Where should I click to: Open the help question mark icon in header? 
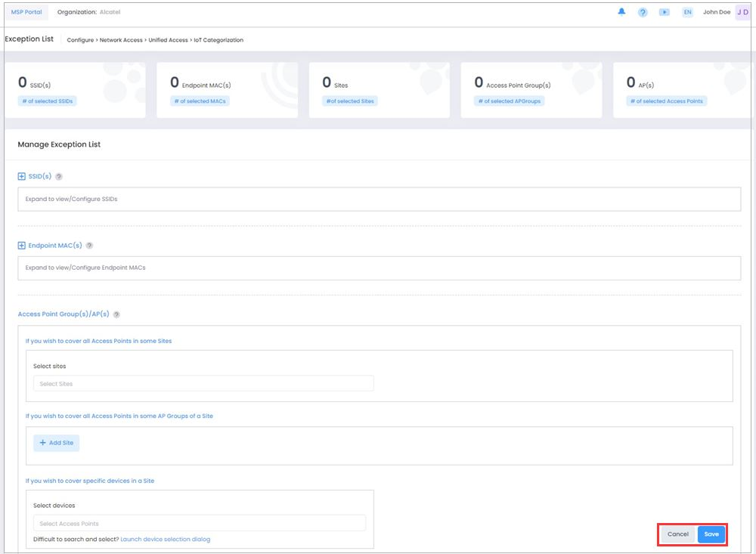(643, 13)
